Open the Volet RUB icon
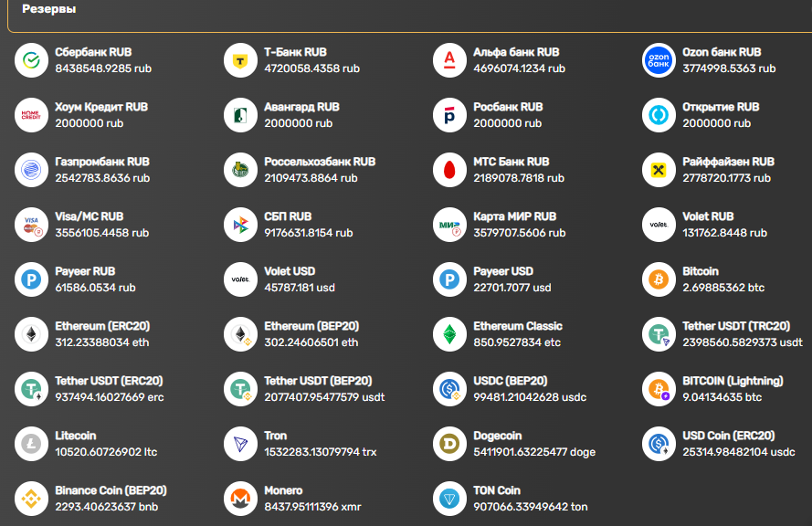 point(659,226)
